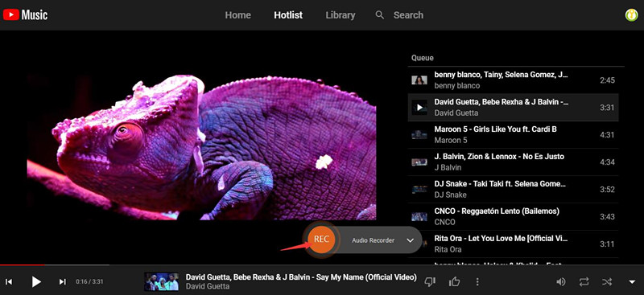
Task: Collapse the player with the down arrow
Action: [632, 281]
